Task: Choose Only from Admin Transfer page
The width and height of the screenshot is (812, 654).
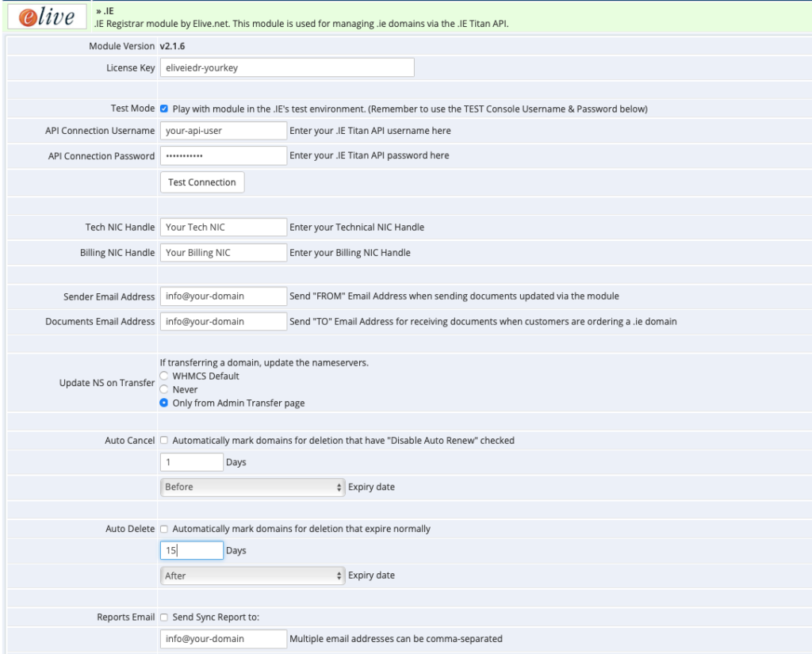Action: click(164, 403)
